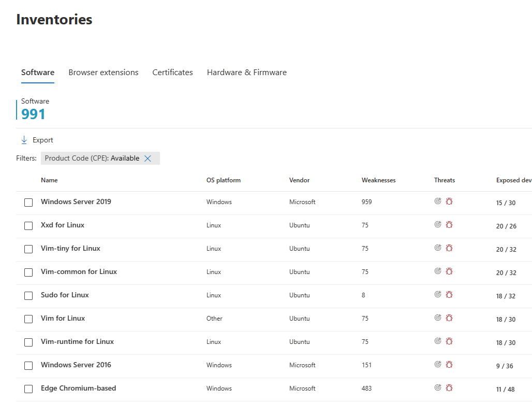Viewport: 532px width, 403px height.
Task: Tick the Edge Chromium-based checkbox
Action: click(28, 389)
